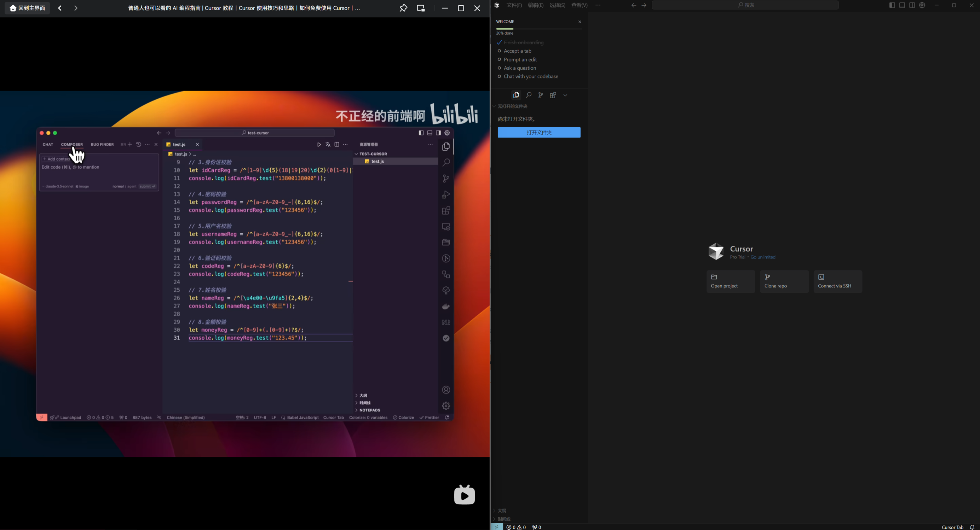Open the 查看(V) menu
This screenshot has width=980, height=530.
(579, 5)
